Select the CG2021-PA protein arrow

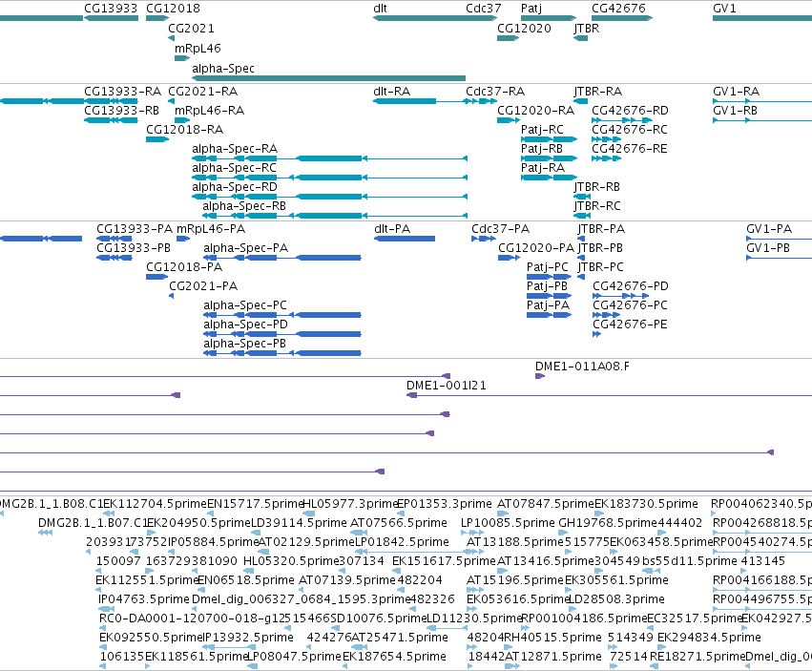tap(172, 296)
